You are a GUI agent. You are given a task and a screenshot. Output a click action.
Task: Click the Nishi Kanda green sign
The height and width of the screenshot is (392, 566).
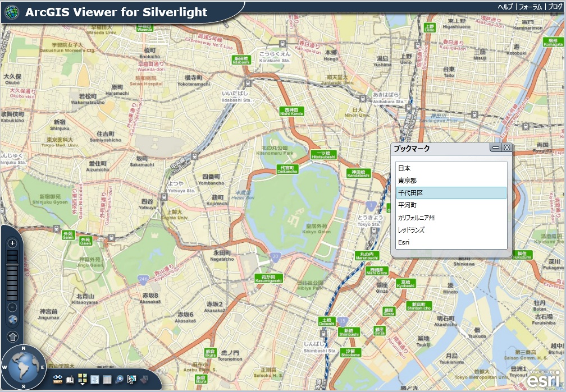pos(291,112)
